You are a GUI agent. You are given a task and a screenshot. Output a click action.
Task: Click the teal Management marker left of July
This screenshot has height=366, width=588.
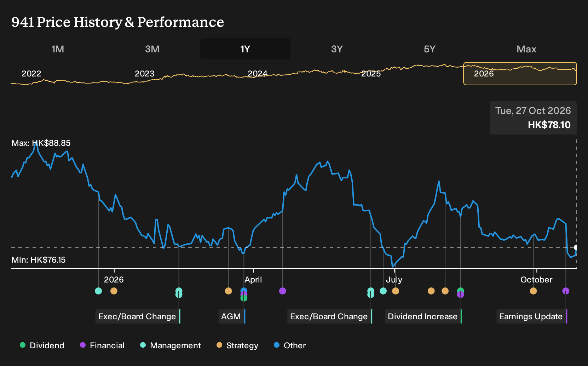click(x=383, y=291)
